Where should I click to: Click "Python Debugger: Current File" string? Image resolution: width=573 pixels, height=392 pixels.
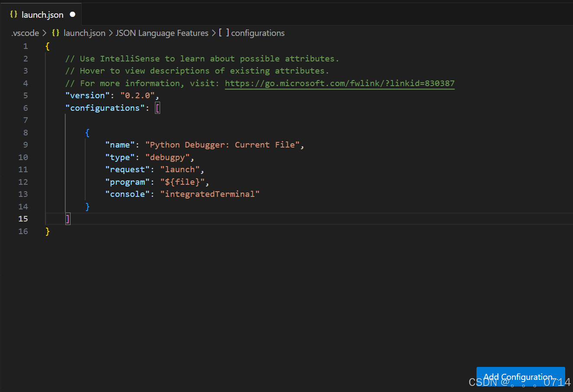pos(222,145)
